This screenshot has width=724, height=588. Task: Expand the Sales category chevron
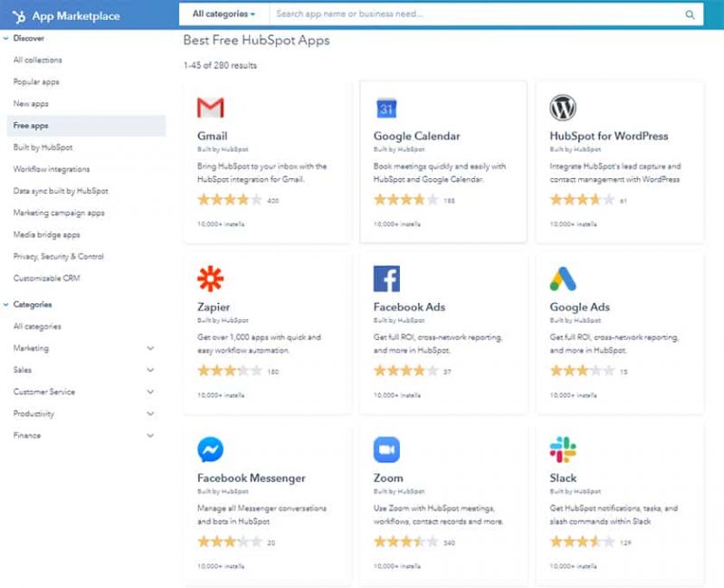pyautogui.click(x=150, y=370)
